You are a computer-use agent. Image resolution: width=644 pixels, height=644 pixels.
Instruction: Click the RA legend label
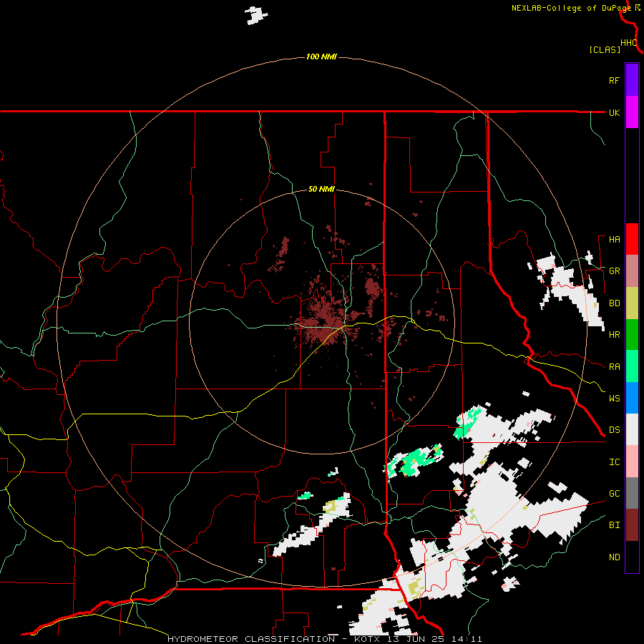(614, 367)
